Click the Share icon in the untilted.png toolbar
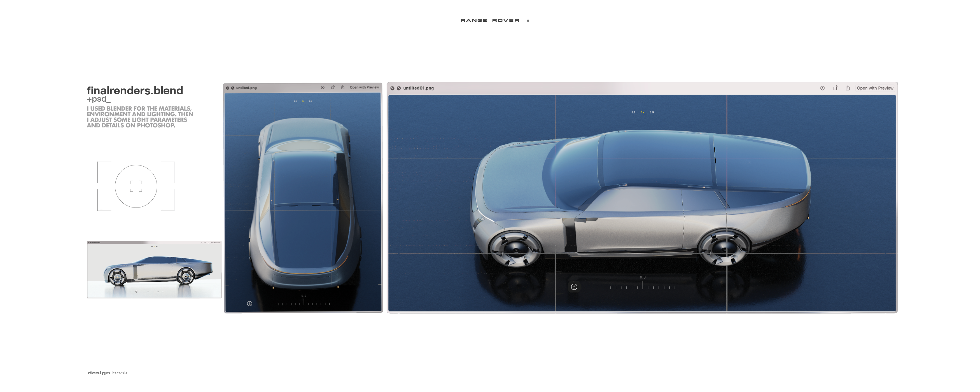This screenshot has width=980, height=392. click(342, 88)
